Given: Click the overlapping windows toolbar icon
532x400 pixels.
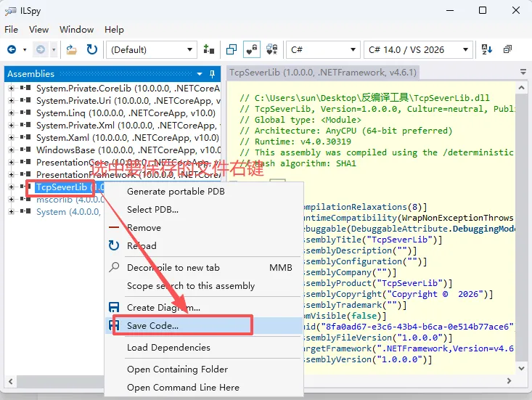Looking at the screenshot, I should point(232,49).
